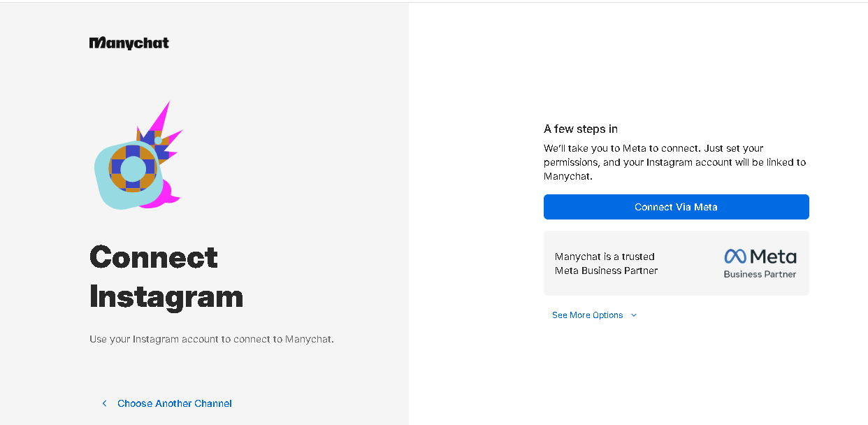Click the Meta Business Partner logo

[760, 264]
